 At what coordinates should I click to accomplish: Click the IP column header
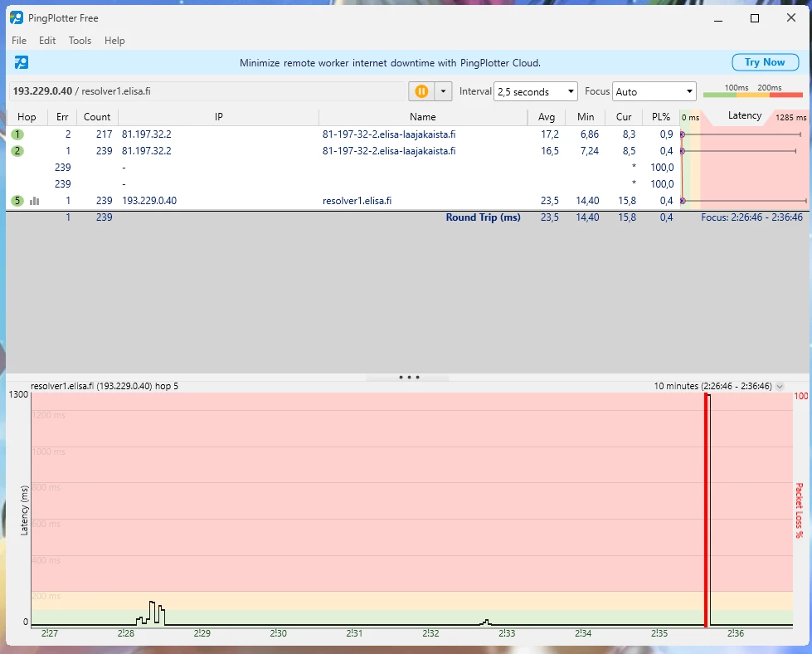pos(218,117)
